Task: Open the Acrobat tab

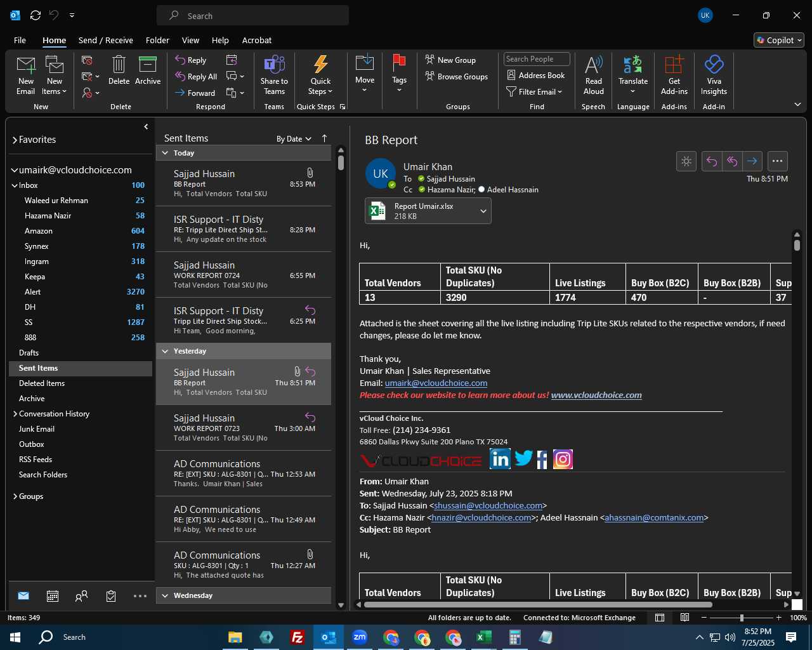Action: coord(257,40)
